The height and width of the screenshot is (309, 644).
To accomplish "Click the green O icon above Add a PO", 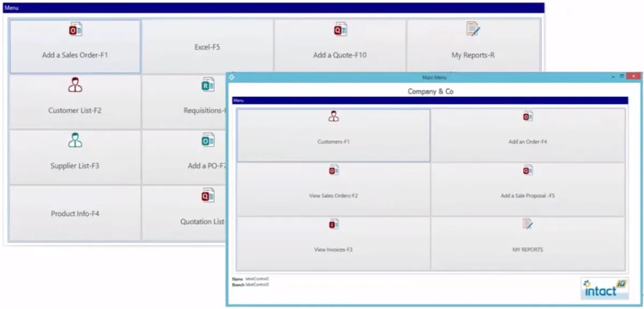I will [207, 140].
